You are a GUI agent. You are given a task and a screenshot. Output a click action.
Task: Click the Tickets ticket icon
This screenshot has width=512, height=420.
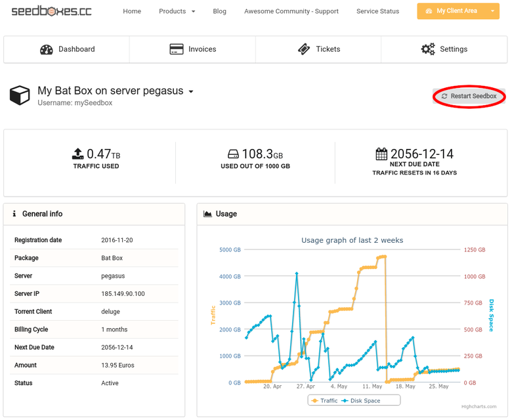[304, 49]
